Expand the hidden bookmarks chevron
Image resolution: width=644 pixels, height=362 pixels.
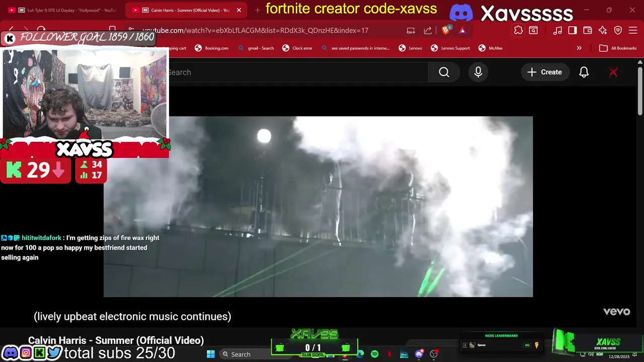point(579,48)
